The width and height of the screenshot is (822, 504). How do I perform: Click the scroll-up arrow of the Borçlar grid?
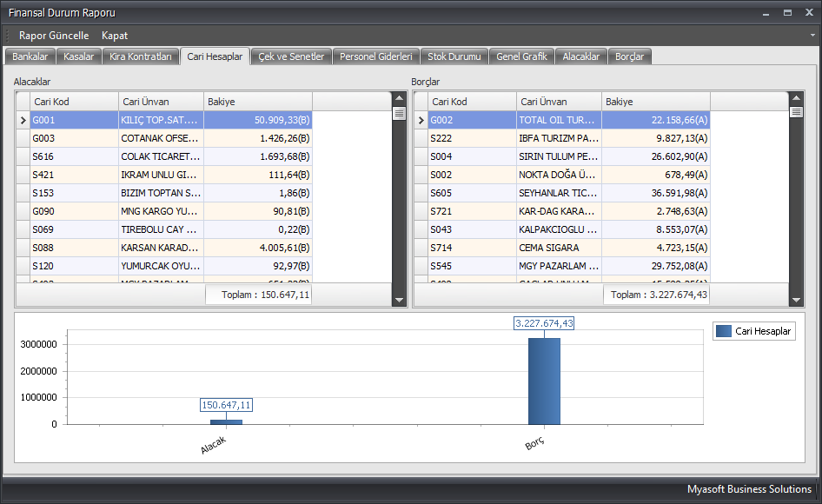796,98
